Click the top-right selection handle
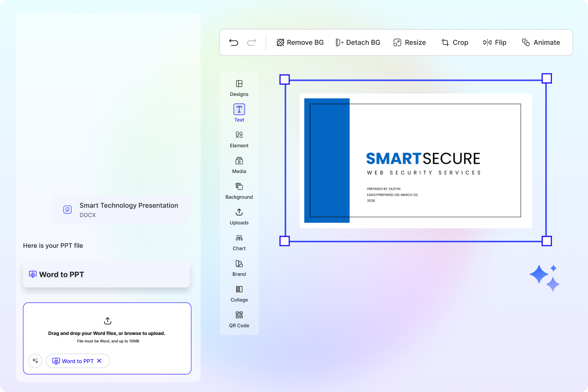Viewport: 588px width, 392px height. tap(547, 78)
